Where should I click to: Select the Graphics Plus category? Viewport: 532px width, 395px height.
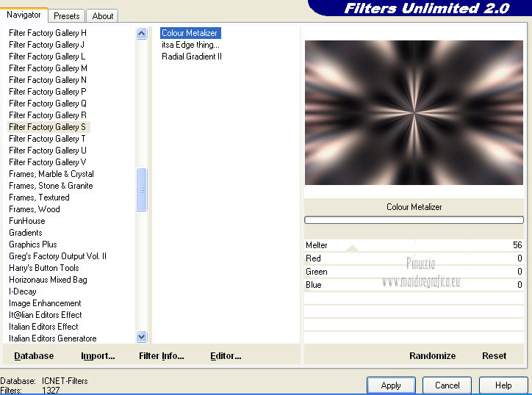[33, 244]
